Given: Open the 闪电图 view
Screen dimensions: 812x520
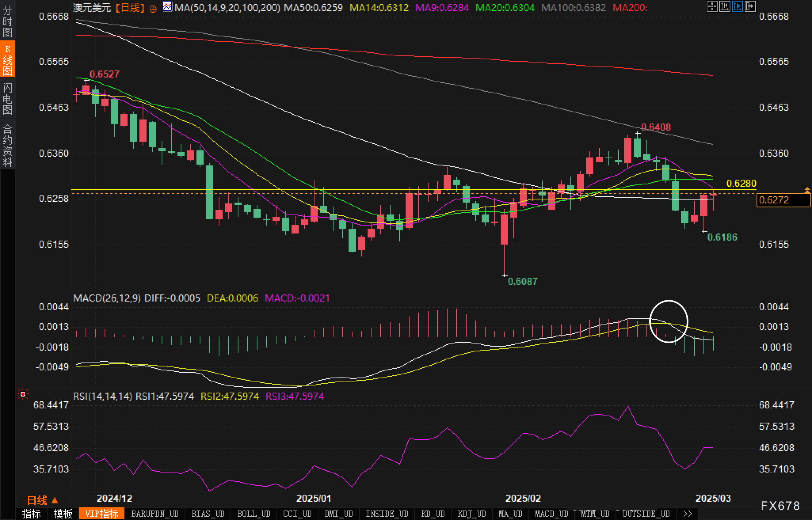Looking at the screenshot, I should tap(7, 98).
